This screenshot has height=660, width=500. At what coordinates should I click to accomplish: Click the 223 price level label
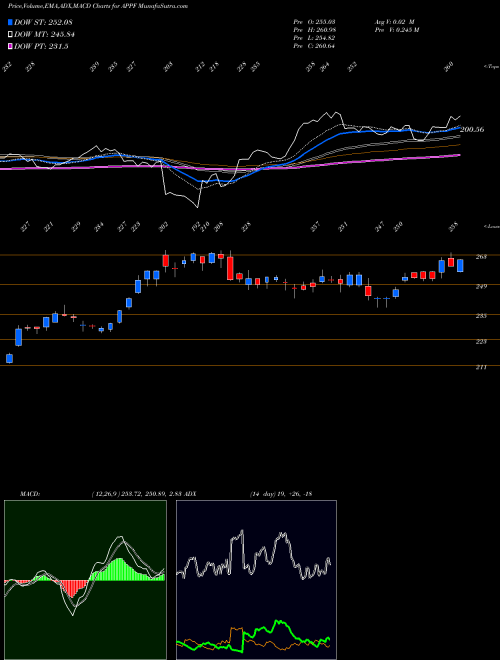tap(481, 341)
